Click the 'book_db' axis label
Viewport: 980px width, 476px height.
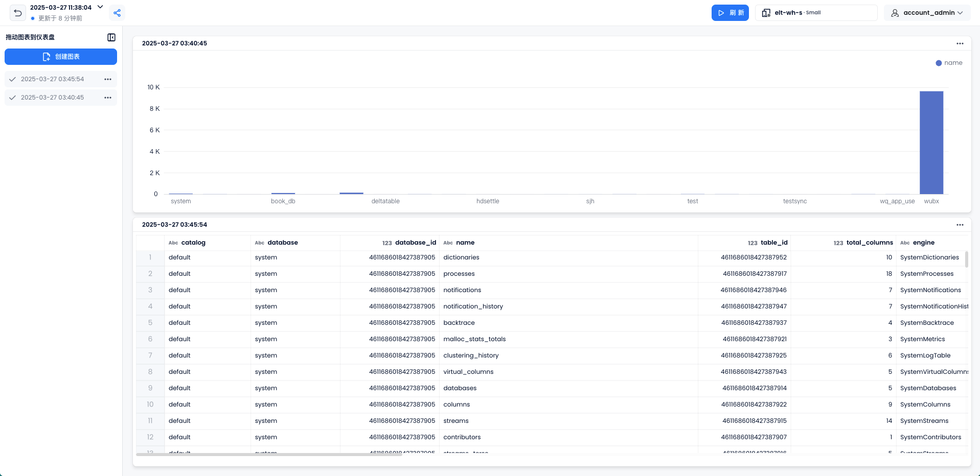(x=283, y=201)
